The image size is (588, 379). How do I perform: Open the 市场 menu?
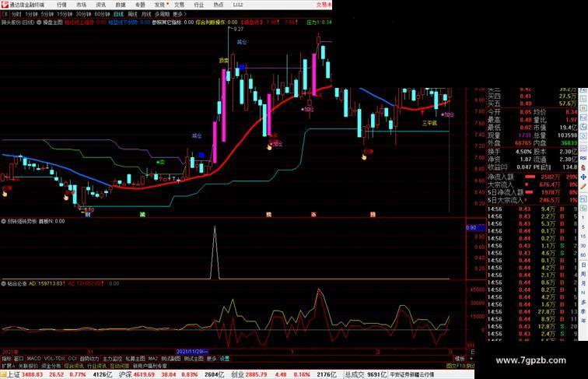tap(81, 5)
